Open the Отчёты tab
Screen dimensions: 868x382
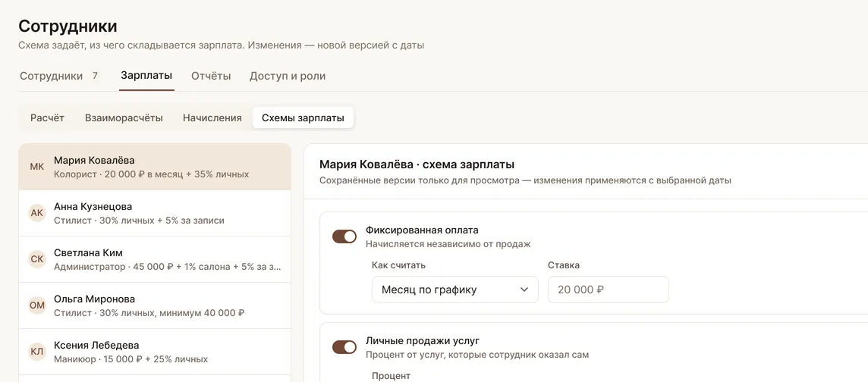click(x=211, y=77)
